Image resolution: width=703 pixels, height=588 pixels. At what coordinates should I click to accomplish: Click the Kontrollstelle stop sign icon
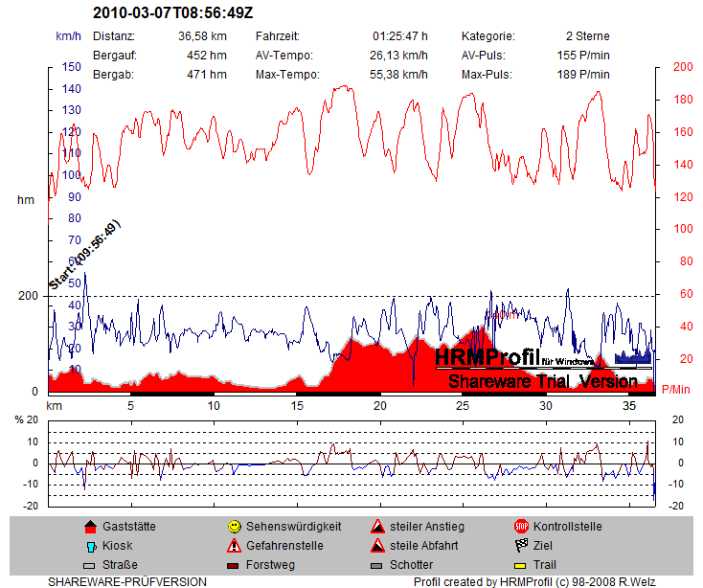(521, 527)
